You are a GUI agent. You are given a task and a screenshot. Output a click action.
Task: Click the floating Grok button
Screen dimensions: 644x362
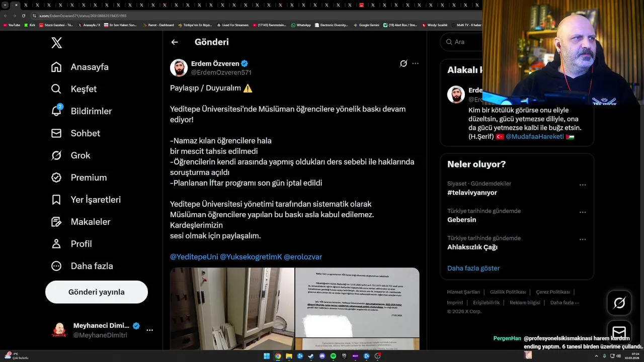click(619, 303)
